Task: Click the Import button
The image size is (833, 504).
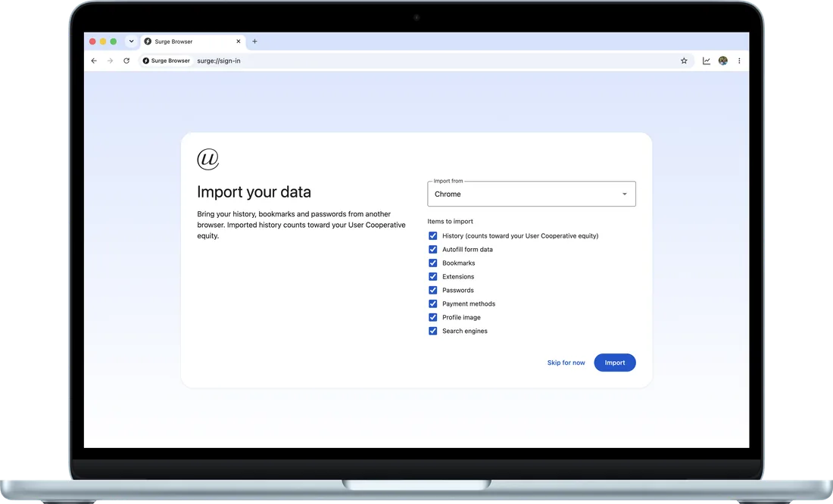Action: pyautogui.click(x=615, y=362)
